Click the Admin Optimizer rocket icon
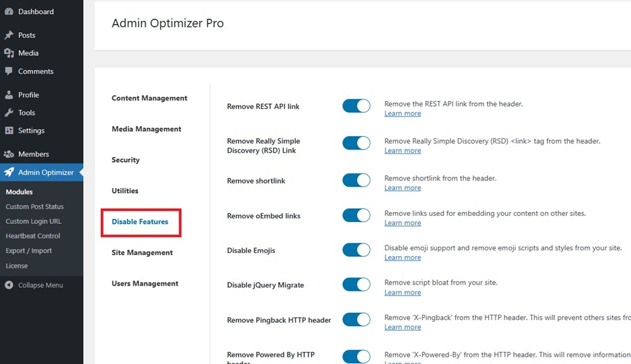 [x=9, y=172]
